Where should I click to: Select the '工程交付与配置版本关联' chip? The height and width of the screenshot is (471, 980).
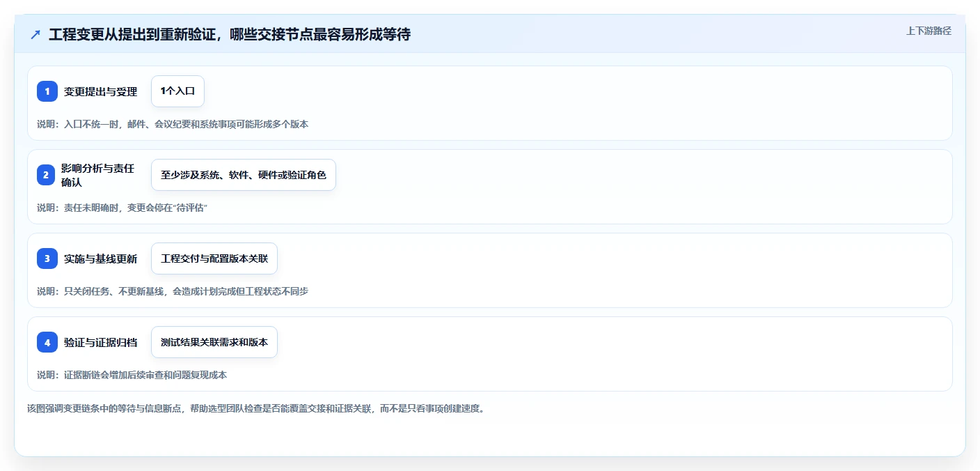point(214,258)
